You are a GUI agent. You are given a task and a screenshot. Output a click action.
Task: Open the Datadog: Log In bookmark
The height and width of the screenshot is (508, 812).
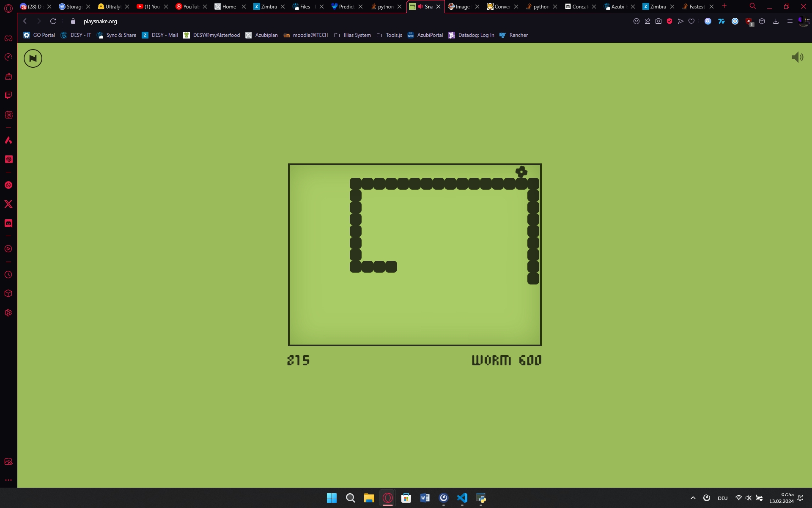tap(471, 35)
